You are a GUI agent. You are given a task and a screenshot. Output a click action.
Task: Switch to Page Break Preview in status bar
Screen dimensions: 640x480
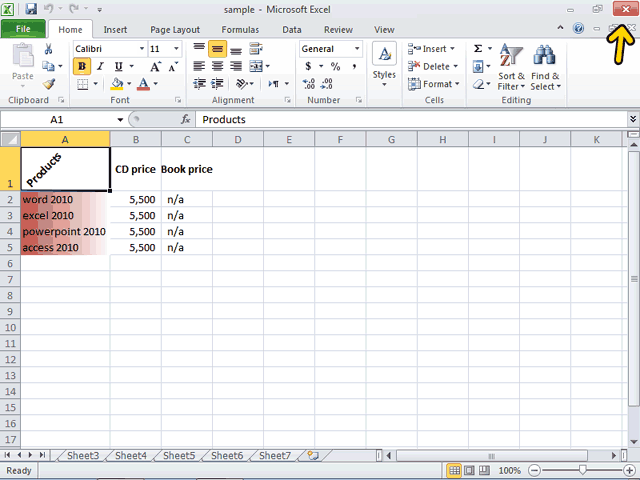pyautogui.click(x=484, y=471)
